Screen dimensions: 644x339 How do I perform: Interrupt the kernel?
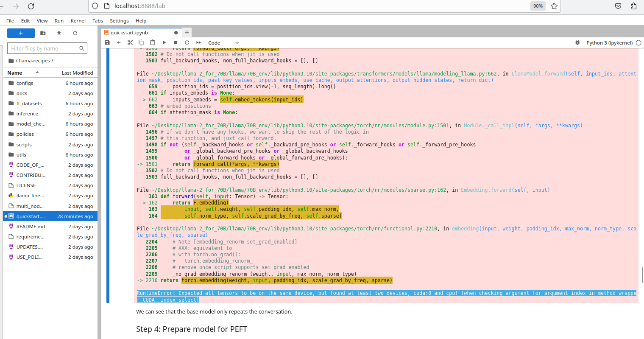click(x=175, y=42)
